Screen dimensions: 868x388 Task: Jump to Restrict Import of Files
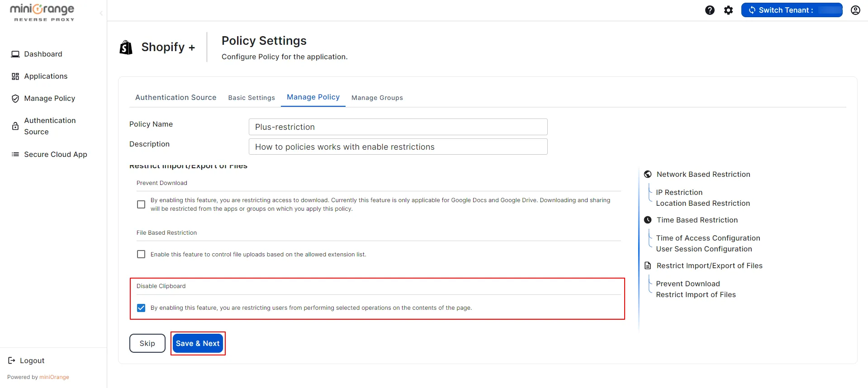coord(696,295)
